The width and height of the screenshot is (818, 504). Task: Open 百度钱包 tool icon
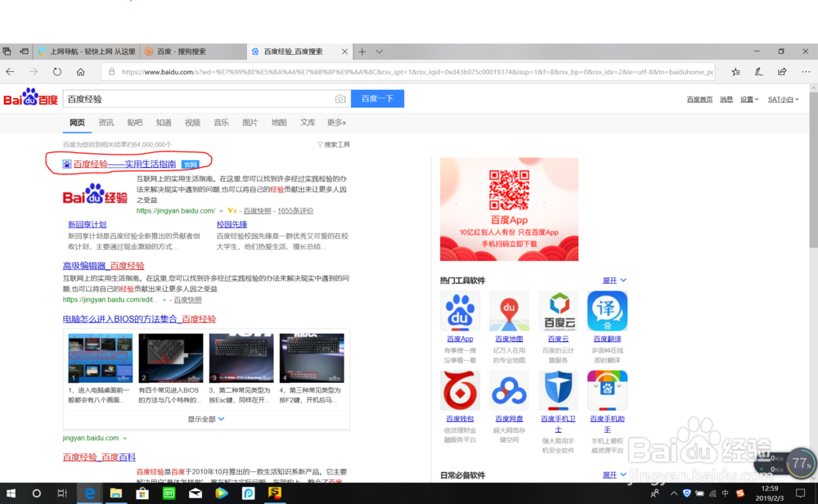point(460,391)
